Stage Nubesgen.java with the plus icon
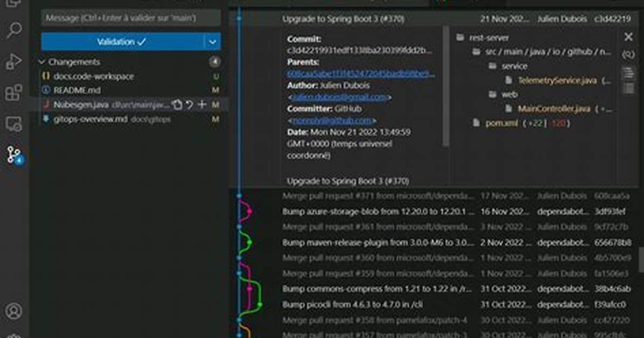Image resolution: width=644 pixels, height=338 pixels. tap(202, 105)
